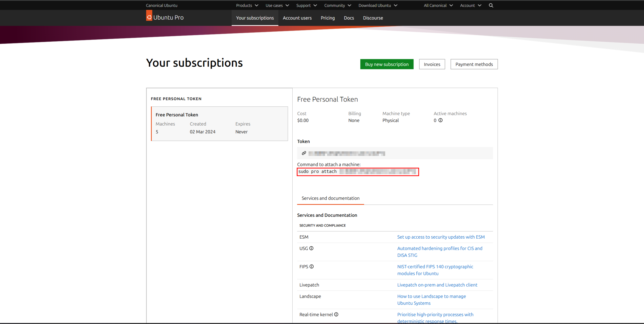Click the sudo pro attach command
This screenshot has width=644, height=324.
pyautogui.click(x=358, y=172)
